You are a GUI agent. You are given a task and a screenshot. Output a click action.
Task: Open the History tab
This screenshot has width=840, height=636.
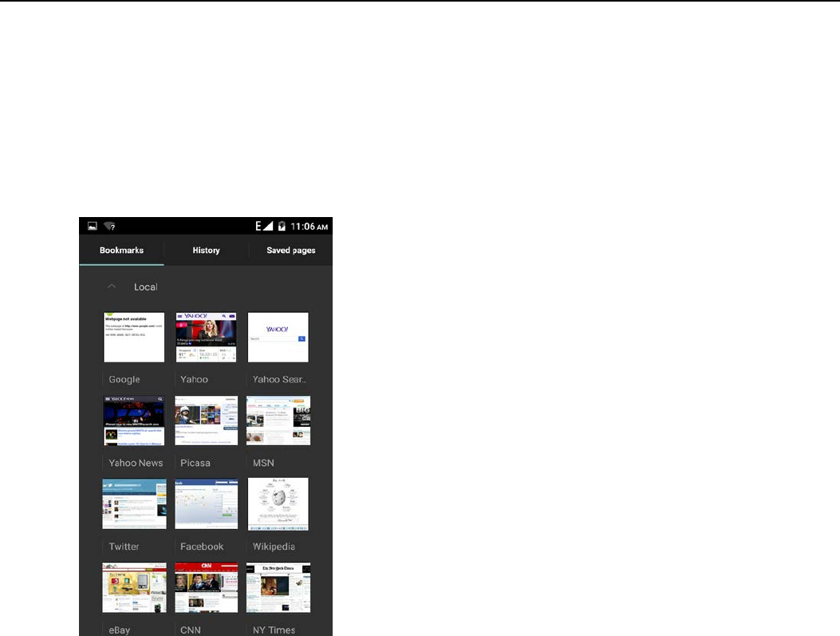tap(207, 251)
